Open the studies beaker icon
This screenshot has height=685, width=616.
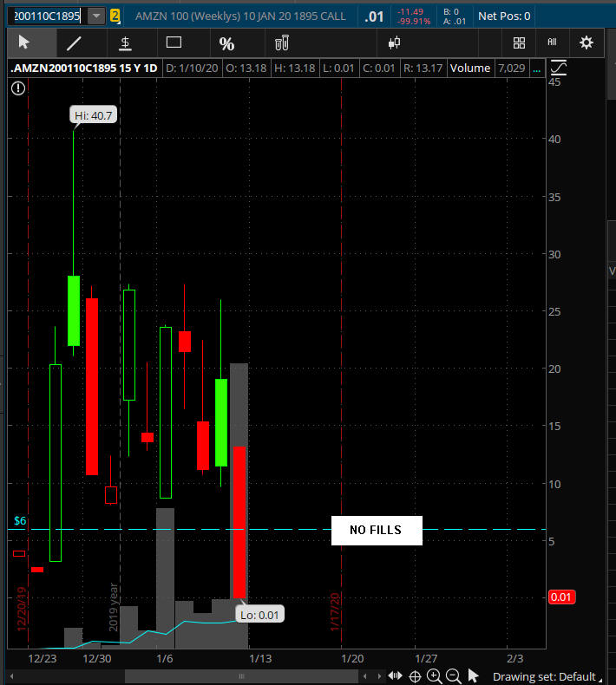[282, 42]
